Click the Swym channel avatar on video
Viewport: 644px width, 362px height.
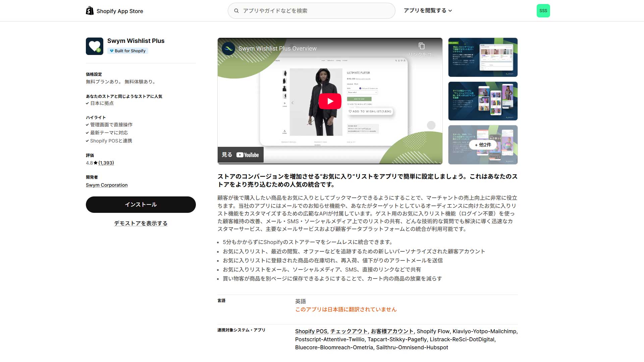228,49
